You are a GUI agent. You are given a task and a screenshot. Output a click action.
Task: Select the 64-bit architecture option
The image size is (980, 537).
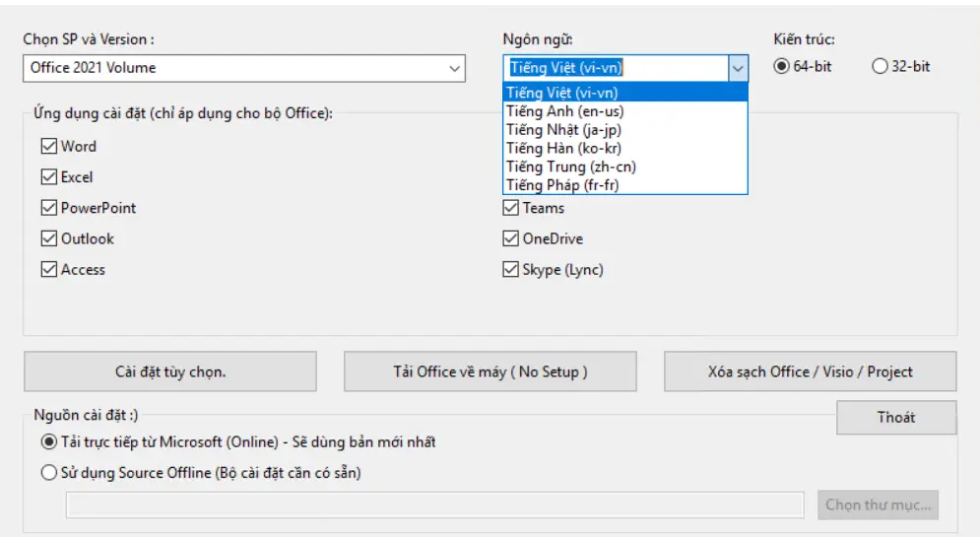pyautogui.click(x=782, y=67)
